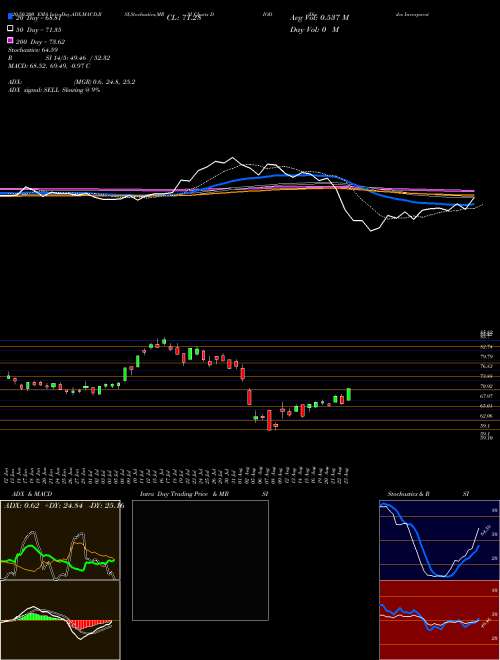
Task: Click the MACD histogram chart
Action: [60, 620]
